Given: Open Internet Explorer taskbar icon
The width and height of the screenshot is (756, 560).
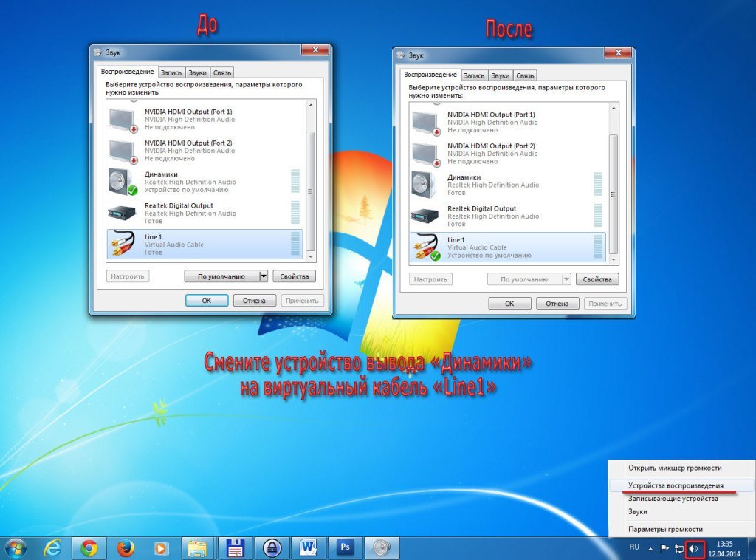Looking at the screenshot, I should point(52,547).
